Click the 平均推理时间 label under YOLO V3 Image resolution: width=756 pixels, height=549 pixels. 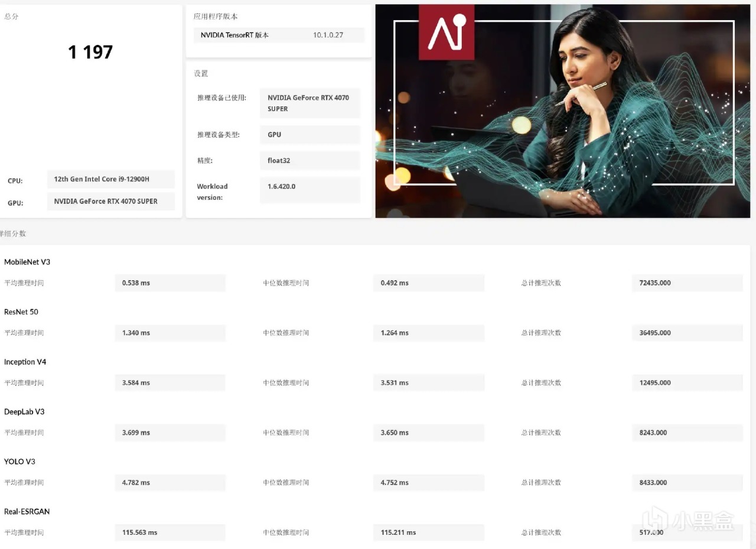24,483
